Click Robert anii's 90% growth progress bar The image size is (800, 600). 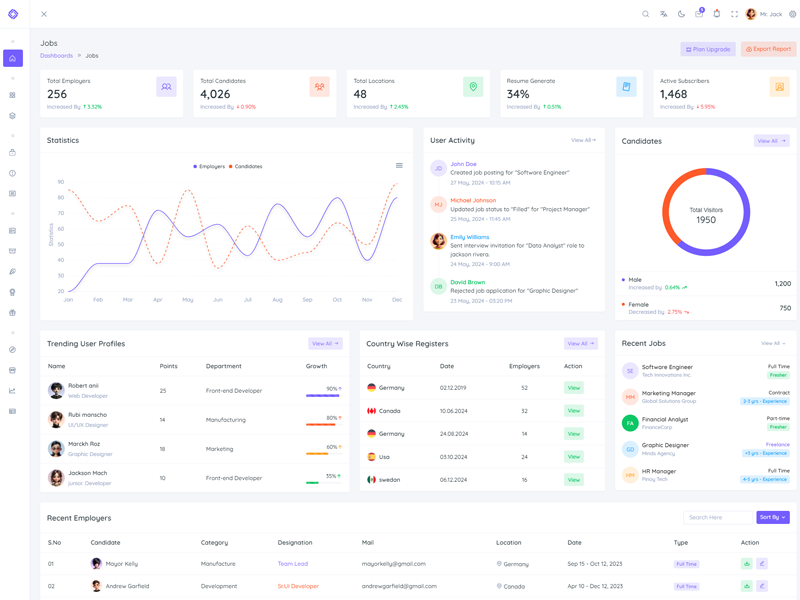pos(323,396)
